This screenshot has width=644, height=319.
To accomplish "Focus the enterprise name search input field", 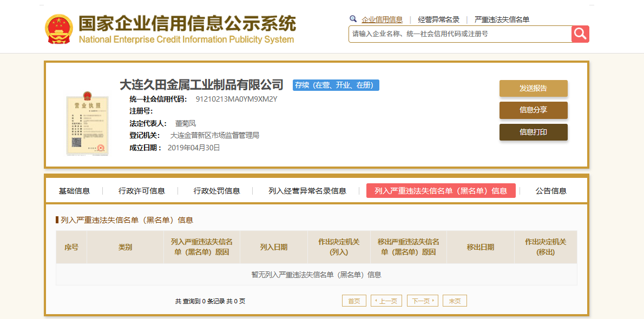I will 460,34.
